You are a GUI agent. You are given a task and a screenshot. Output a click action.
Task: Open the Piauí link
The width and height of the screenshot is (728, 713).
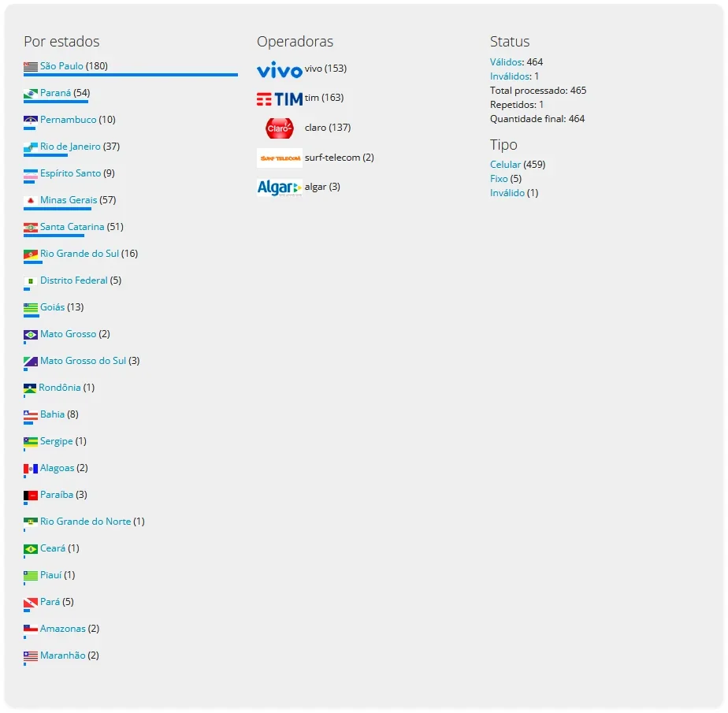50,575
